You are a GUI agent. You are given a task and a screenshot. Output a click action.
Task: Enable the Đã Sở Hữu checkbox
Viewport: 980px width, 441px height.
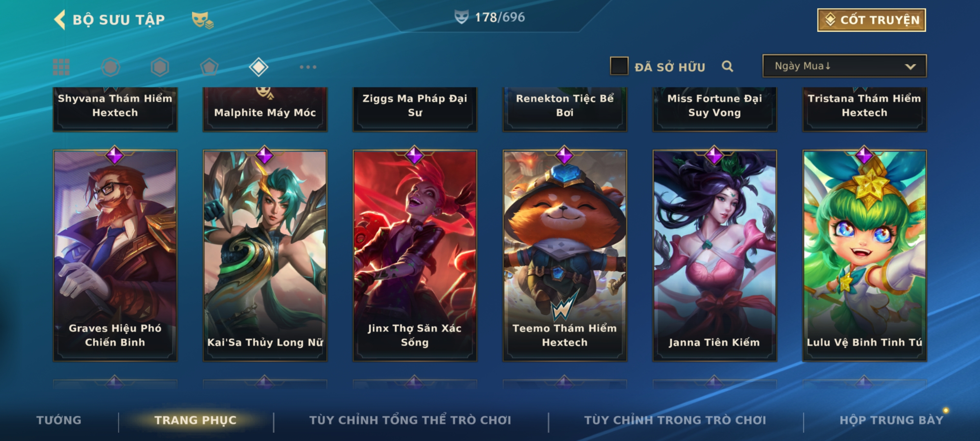click(x=619, y=66)
